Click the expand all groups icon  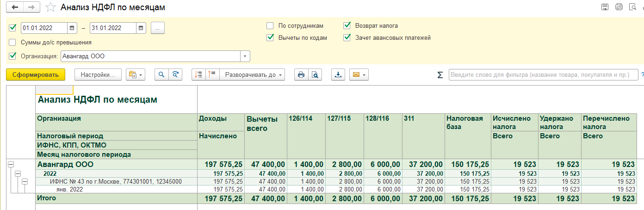click(212, 74)
